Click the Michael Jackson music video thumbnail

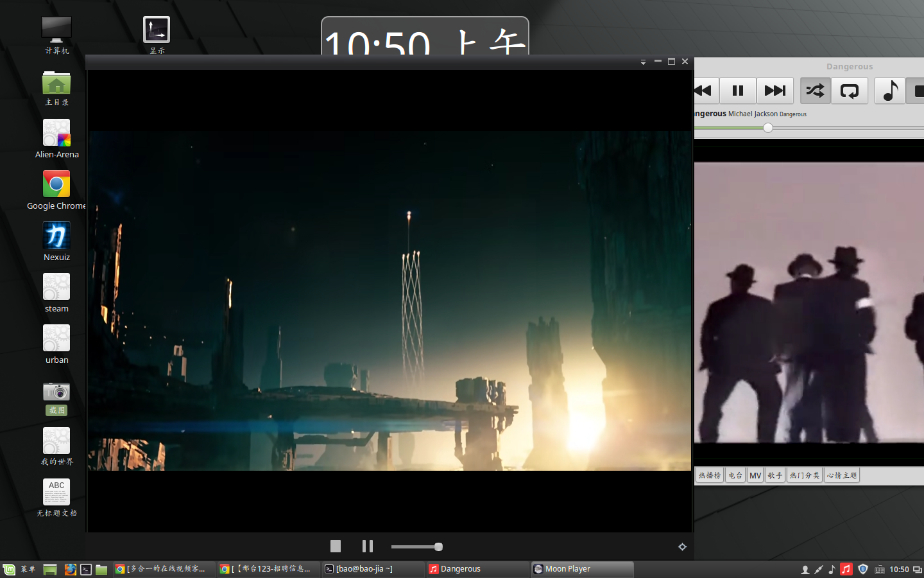point(809,302)
